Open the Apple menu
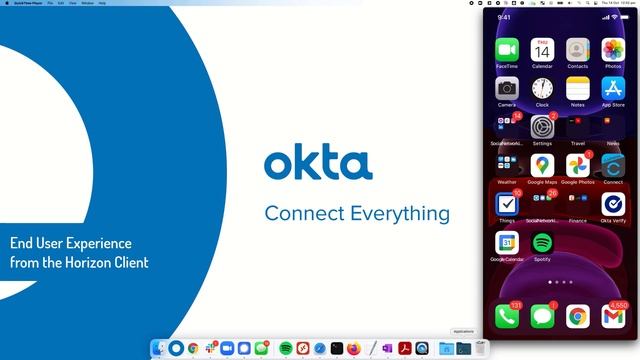 click(x=7, y=3)
